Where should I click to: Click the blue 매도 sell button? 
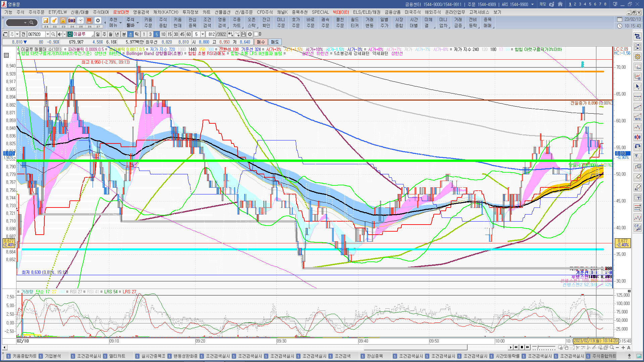click(x=275, y=42)
